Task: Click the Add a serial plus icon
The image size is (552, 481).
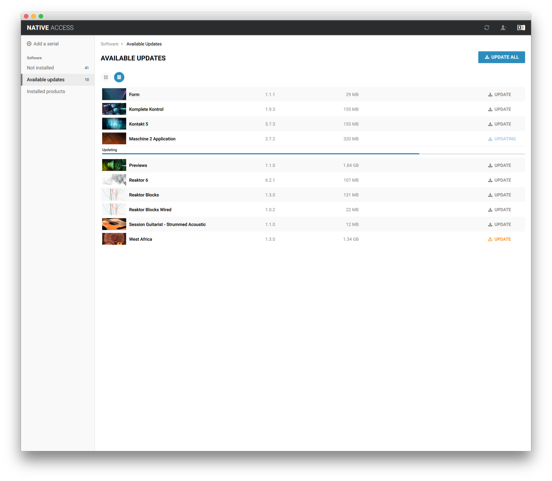Action: pos(29,44)
